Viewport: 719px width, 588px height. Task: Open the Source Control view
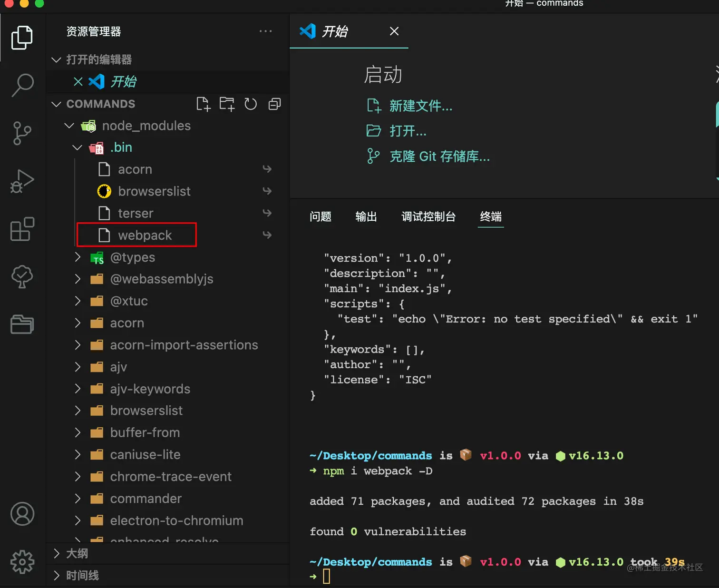(x=22, y=133)
